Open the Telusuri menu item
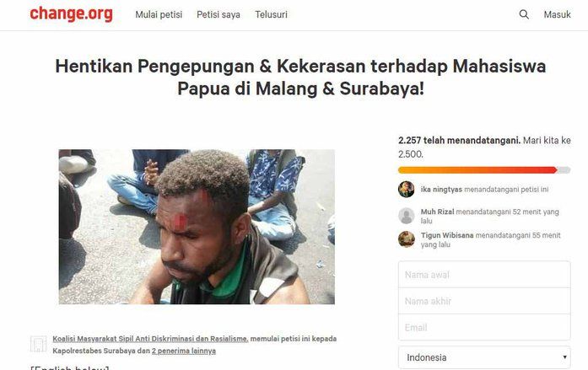 [x=271, y=14]
